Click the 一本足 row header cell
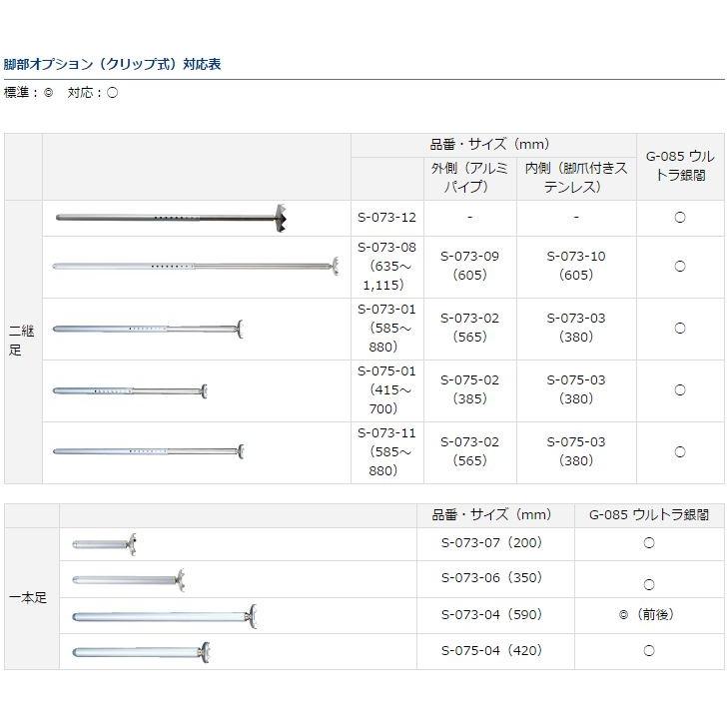This screenshot has height=728, width=728. coord(28,598)
